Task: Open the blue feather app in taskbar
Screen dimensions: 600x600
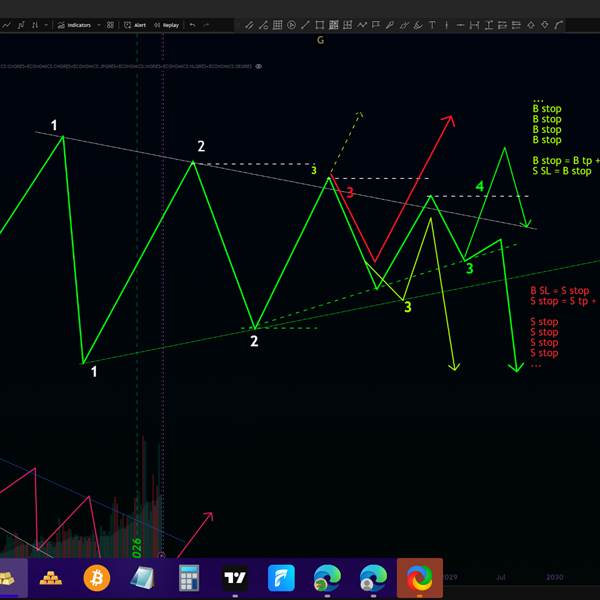Action: (x=281, y=578)
